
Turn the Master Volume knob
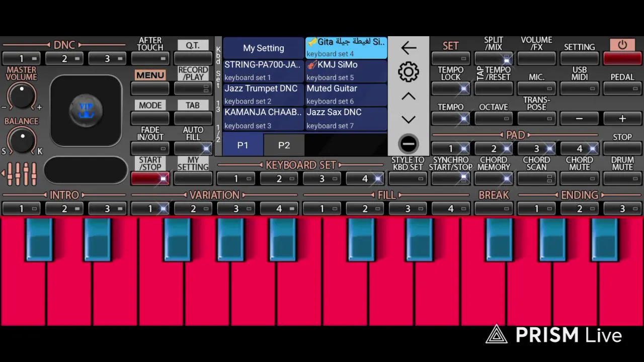[22, 97]
